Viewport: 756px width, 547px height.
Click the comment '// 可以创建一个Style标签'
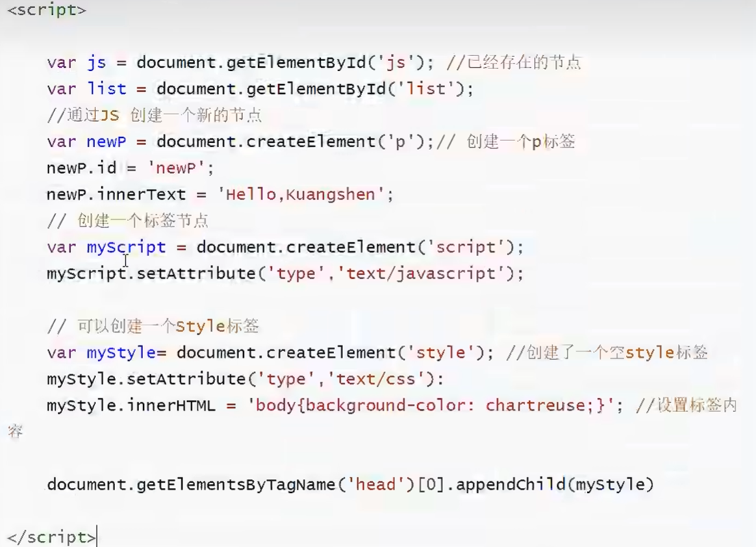click(x=153, y=327)
